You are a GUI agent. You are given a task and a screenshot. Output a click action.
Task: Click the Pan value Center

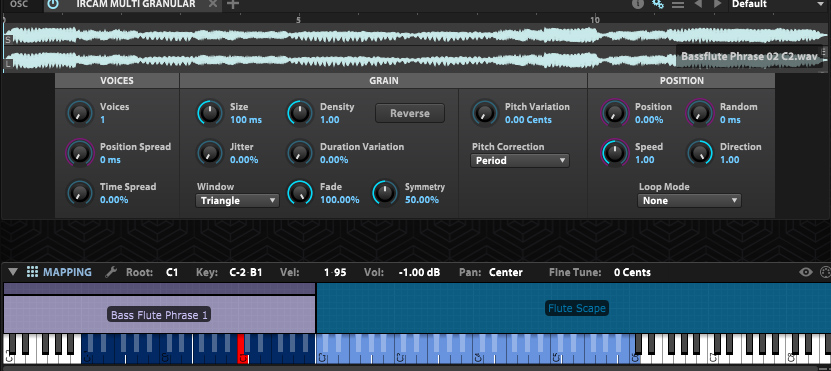point(506,272)
